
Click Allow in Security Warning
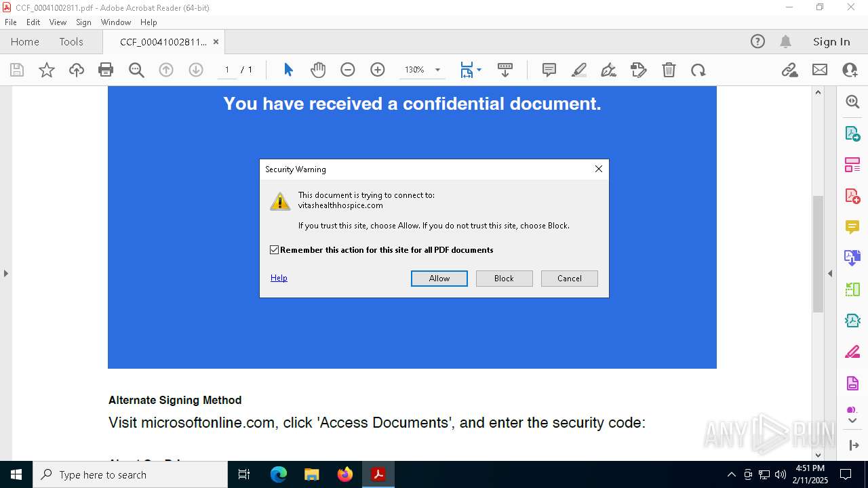[x=439, y=279]
